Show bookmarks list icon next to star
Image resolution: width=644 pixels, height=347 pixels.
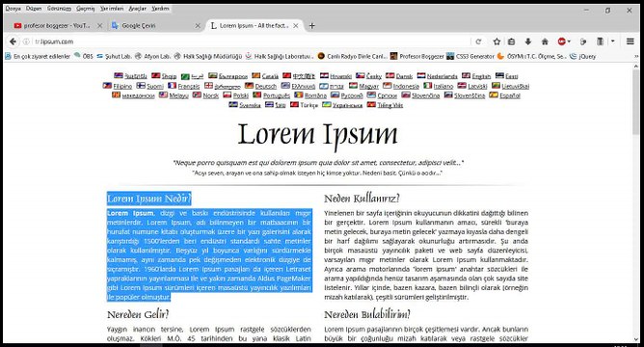[x=511, y=41]
